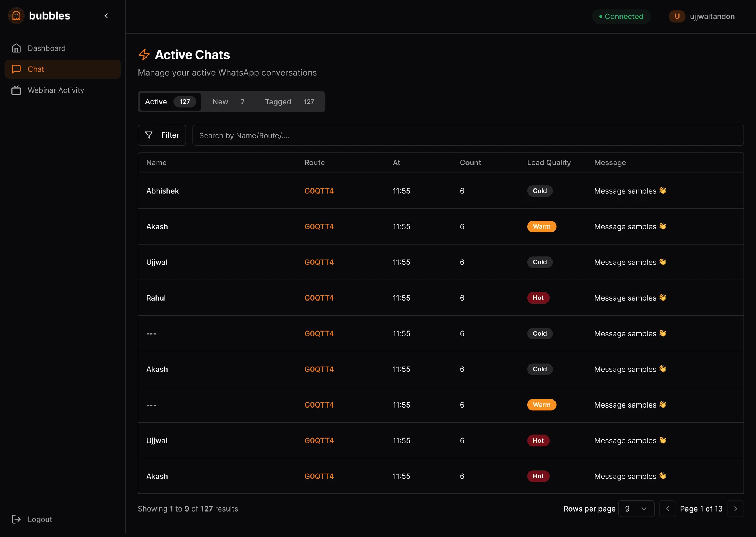The height and width of the screenshot is (537, 756).
Task: Click the 127 count badge on Active tab
Action: [x=185, y=101]
